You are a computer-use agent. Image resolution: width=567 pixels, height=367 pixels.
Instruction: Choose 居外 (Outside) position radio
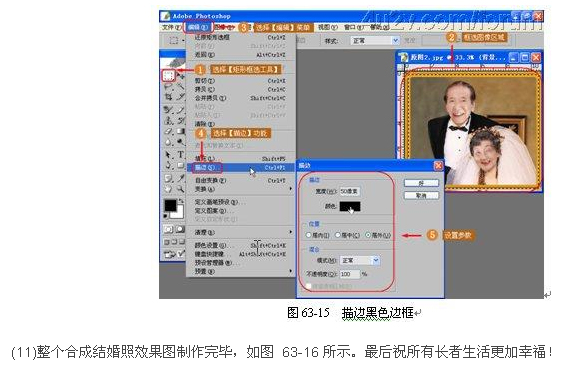368,235
